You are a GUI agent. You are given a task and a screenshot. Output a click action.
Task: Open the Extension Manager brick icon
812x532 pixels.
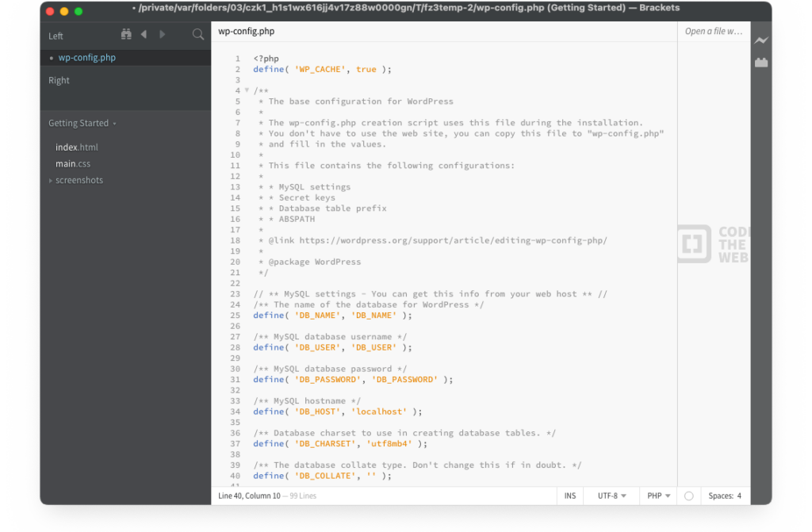tap(760, 62)
